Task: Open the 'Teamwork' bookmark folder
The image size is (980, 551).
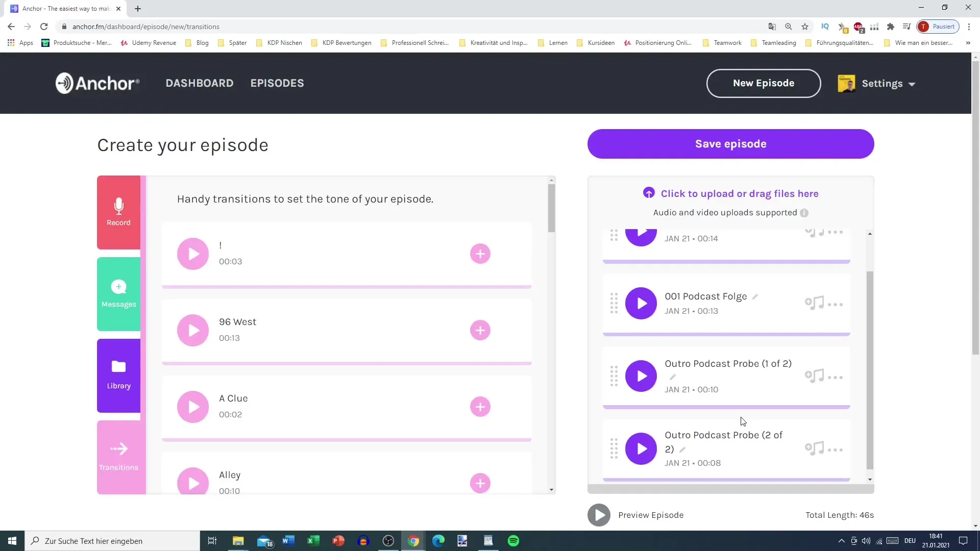Action: pyautogui.click(x=722, y=43)
